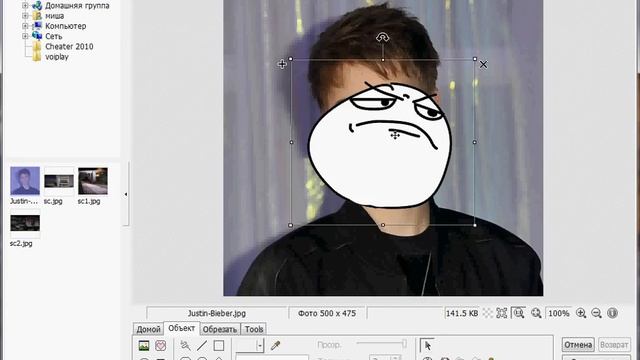Switch to the Домой tab

coord(148,329)
